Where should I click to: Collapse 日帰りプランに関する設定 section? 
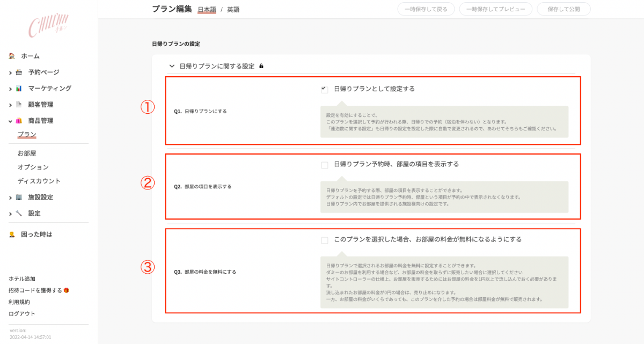pos(172,66)
